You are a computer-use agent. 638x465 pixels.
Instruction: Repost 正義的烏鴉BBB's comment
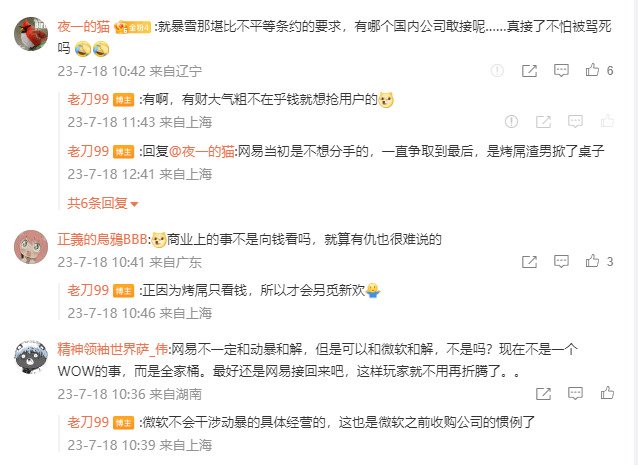point(529,262)
